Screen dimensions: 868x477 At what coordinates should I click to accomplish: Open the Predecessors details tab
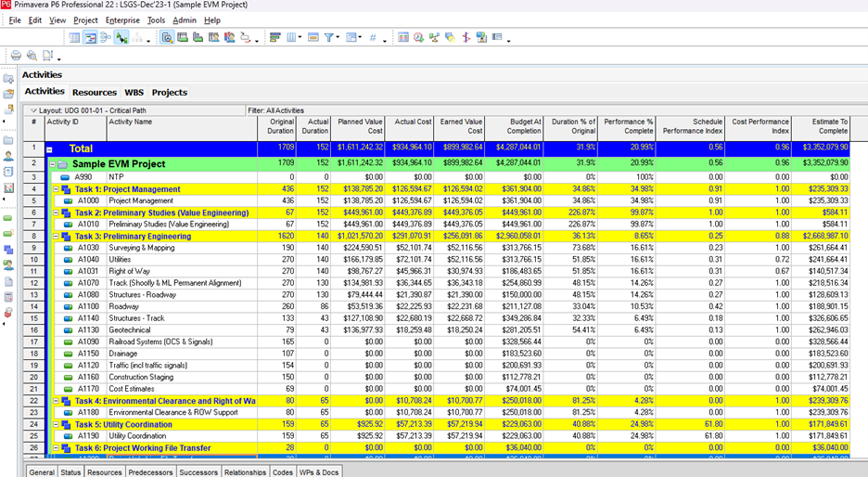tap(150, 472)
